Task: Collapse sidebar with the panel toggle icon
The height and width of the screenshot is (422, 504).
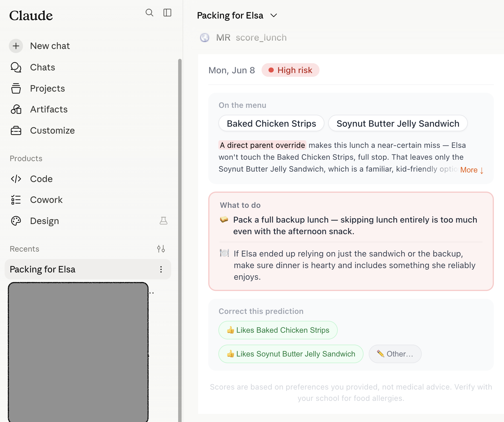Action: tap(167, 13)
